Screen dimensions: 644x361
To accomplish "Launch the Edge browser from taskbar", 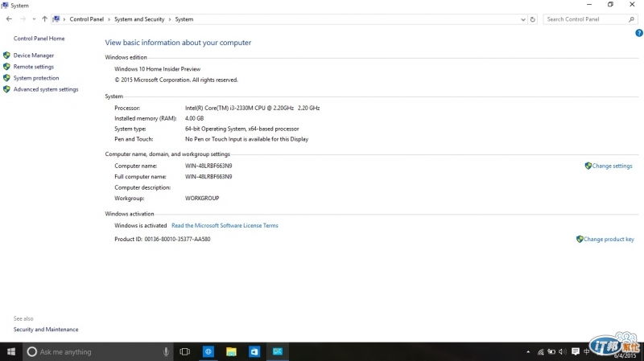I will tap(208, 351).
